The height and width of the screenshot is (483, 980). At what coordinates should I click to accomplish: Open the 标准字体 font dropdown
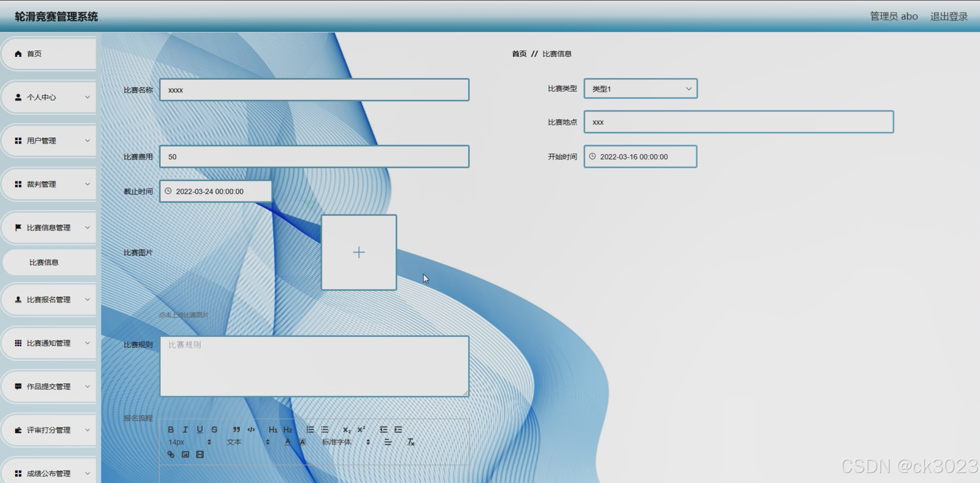[x=345, y=442]
